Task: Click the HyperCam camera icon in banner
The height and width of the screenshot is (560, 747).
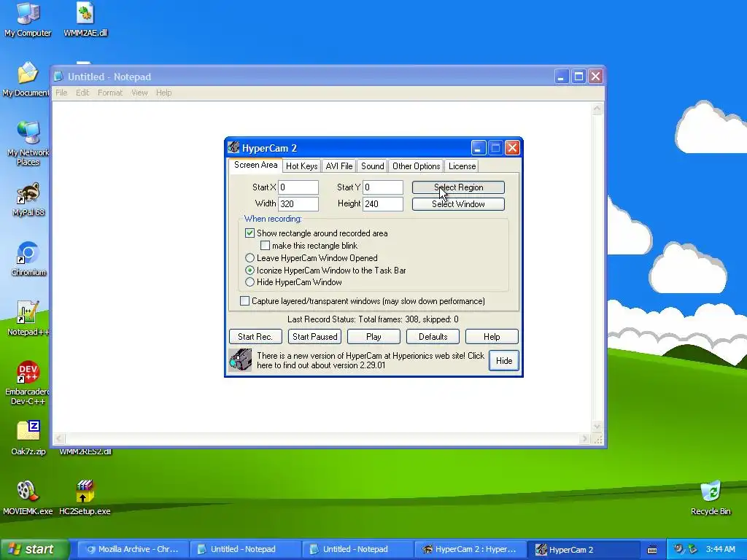Action: tap(240, 360)
